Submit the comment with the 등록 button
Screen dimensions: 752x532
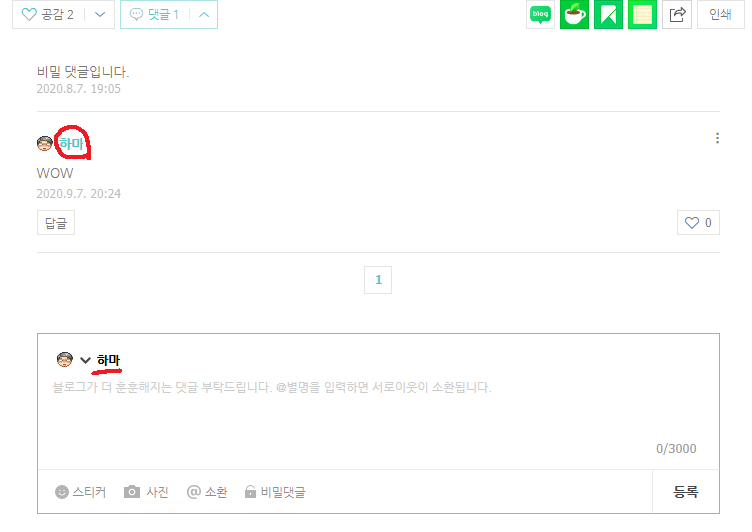pos(686,491)
